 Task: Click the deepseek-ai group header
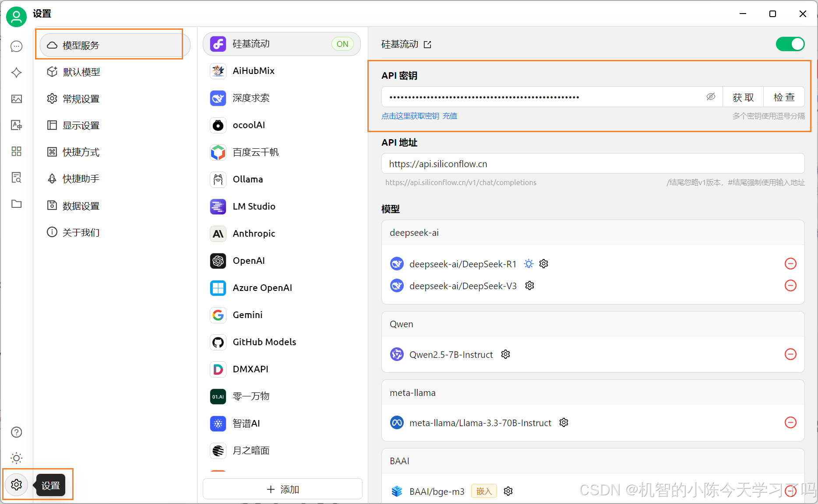click(593, 233)
